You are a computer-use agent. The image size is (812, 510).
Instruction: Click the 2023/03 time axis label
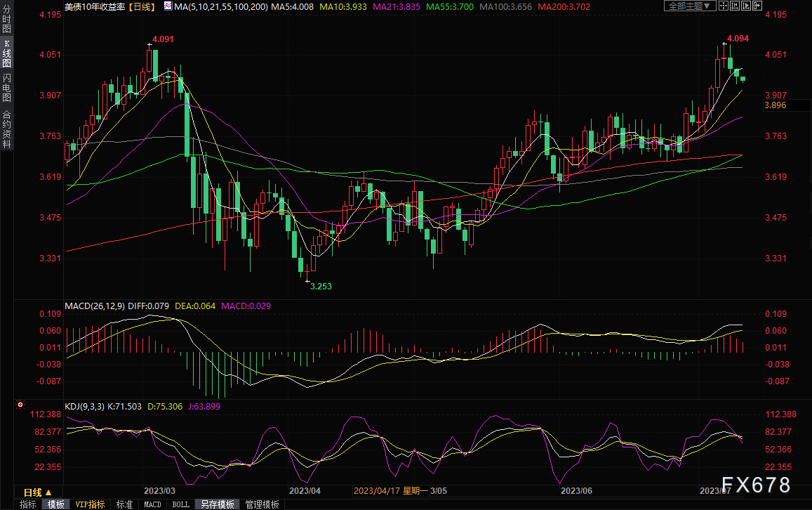[x=159, y=491]
